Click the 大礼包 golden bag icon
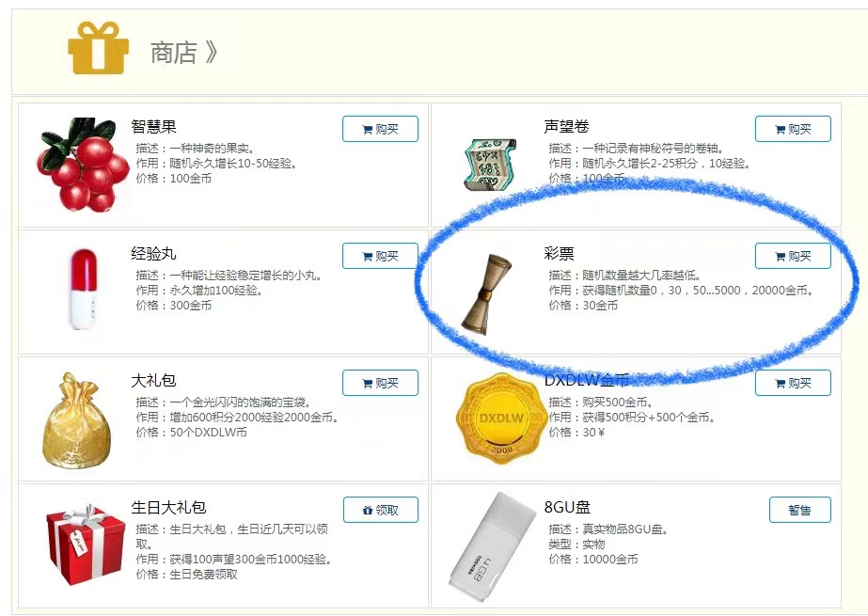 [77, 420]
